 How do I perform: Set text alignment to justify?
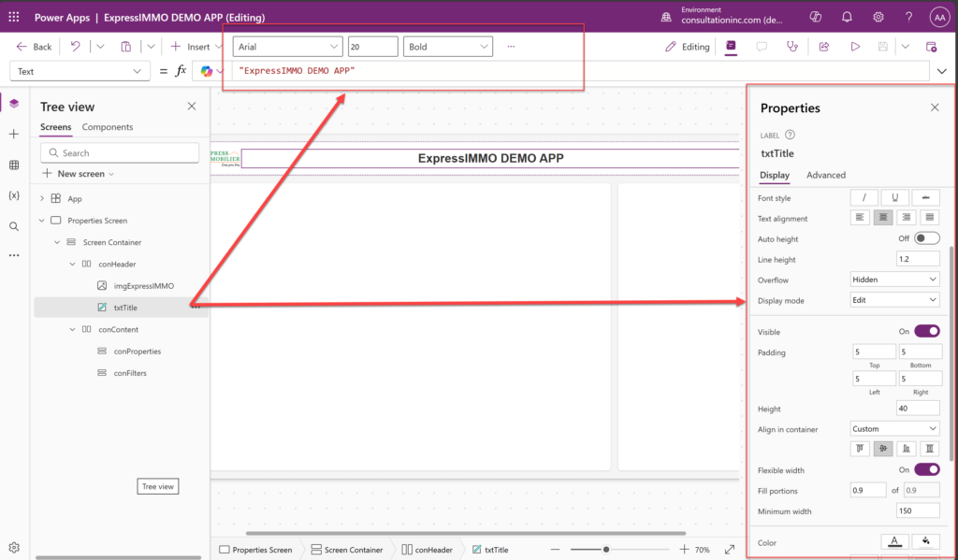pos(929,218)
